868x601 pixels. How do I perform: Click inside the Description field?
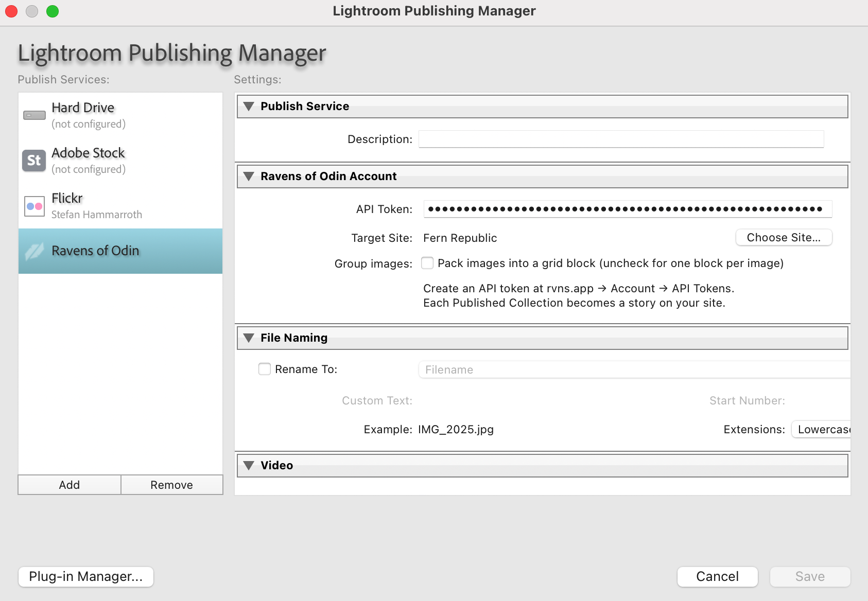(620, 138)
